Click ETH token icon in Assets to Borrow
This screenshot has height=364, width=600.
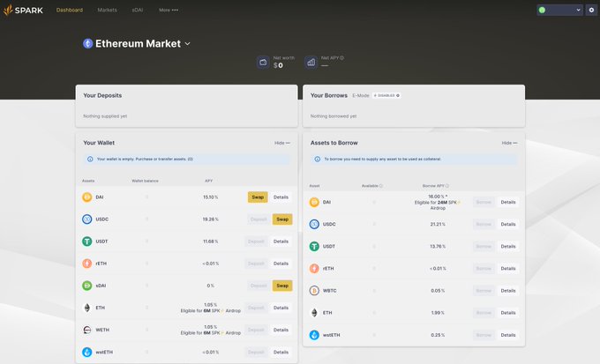314,313
